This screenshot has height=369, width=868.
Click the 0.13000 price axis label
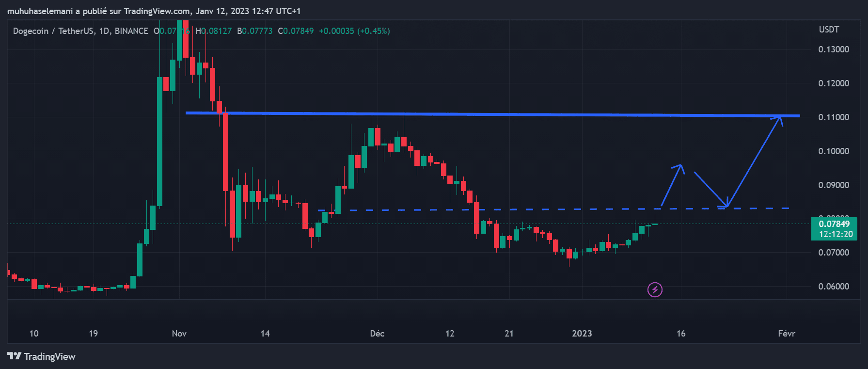click(x=834, y=49)
